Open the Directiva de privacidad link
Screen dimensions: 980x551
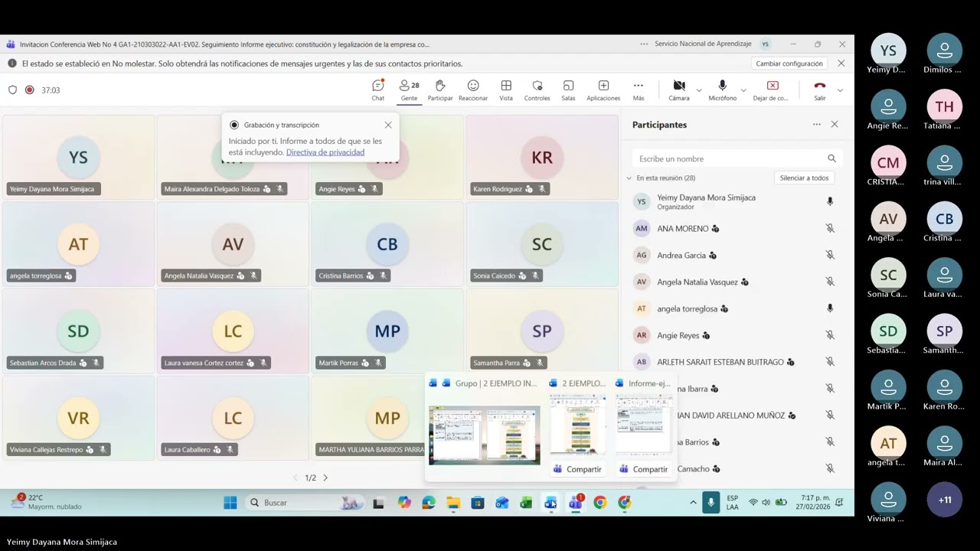tap(325, 152)
